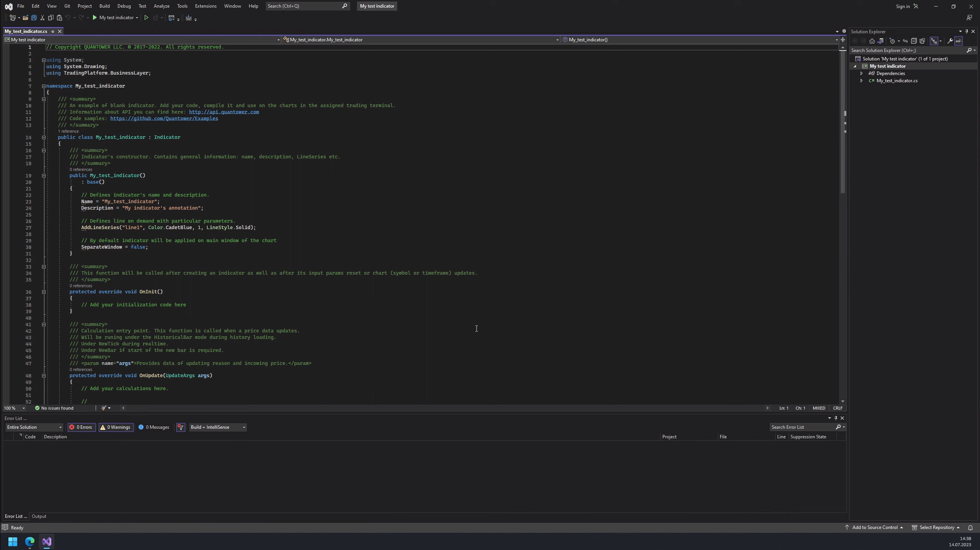Click the Search Error List field
Viewport: 980px width, 550px height.
802,427
